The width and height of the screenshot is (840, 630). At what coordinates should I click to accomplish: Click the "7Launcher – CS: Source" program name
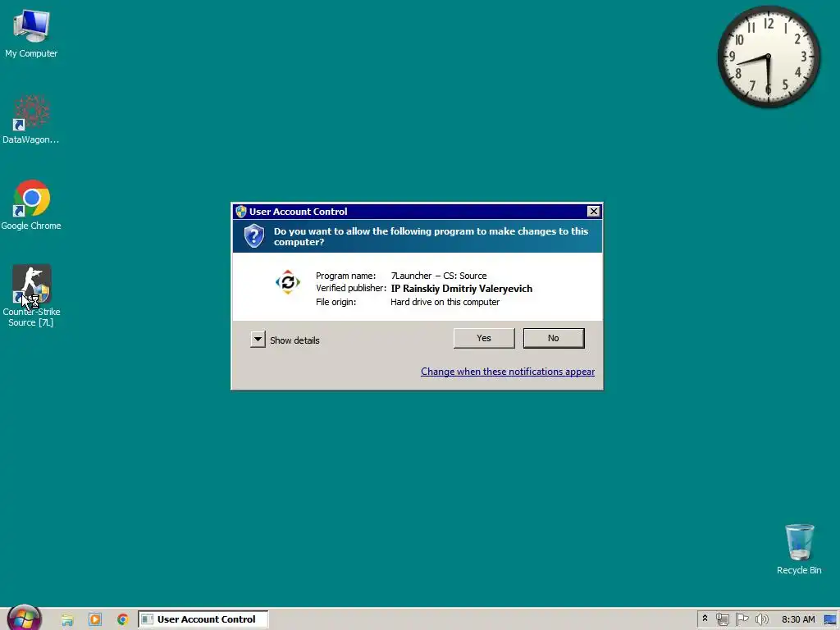439,276
